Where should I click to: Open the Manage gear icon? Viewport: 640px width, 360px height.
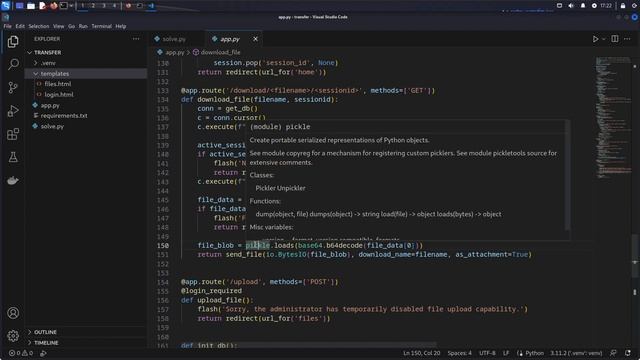point(13,336)
